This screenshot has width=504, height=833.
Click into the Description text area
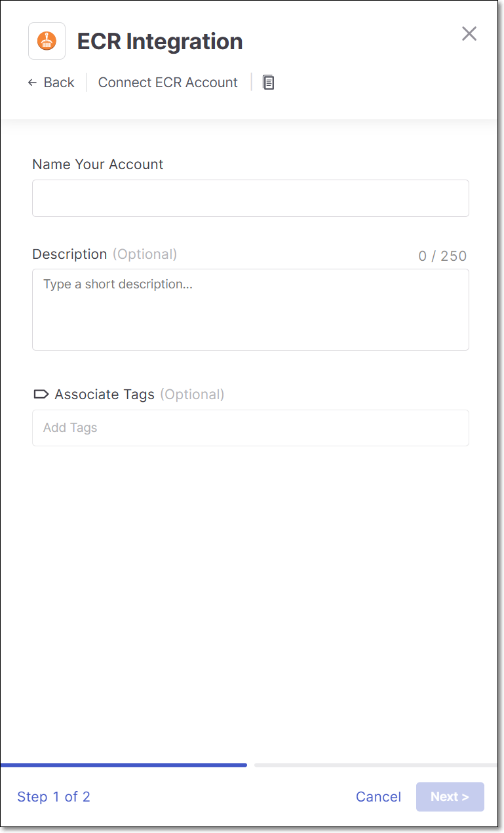[x=250, y=309]
